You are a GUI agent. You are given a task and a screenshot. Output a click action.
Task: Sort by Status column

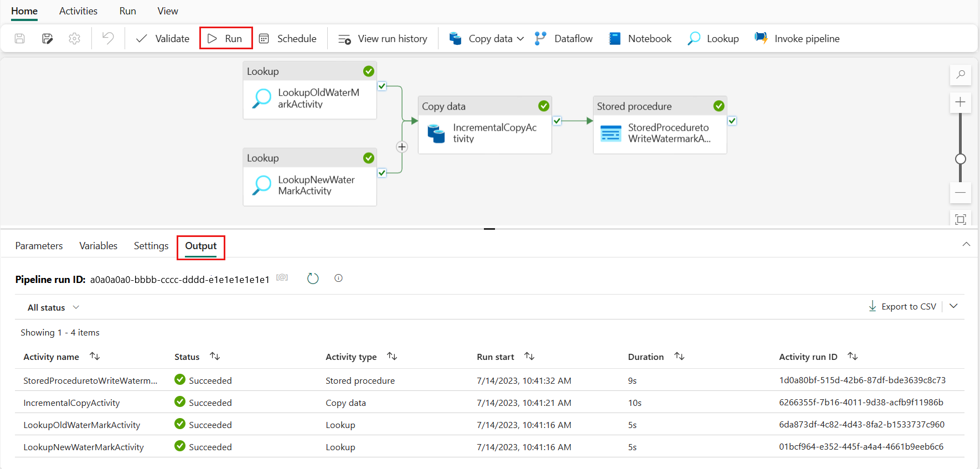[215, 357]
